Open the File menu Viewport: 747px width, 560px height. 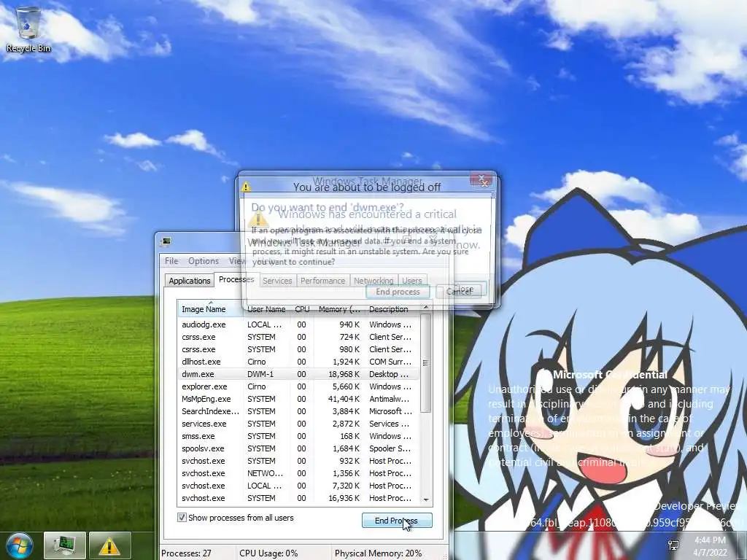tap(171, 261)
